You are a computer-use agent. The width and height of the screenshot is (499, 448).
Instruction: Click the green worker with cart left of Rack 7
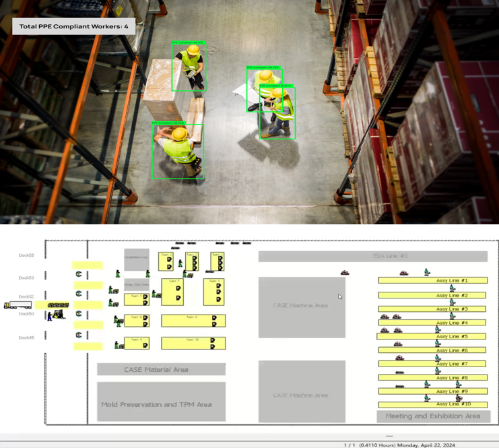click(x=156, y=294)
